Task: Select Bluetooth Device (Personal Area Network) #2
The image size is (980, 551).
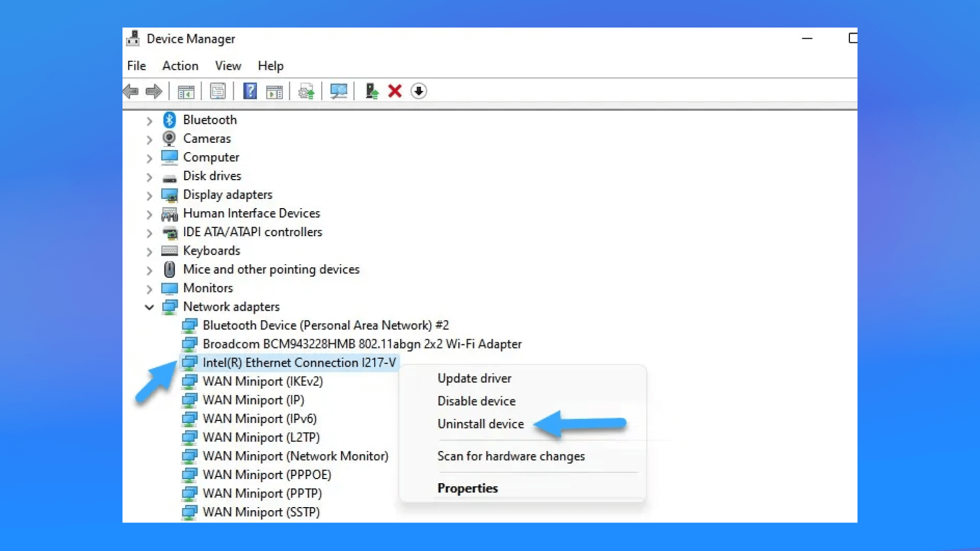Action: click(x=326, y=325)
